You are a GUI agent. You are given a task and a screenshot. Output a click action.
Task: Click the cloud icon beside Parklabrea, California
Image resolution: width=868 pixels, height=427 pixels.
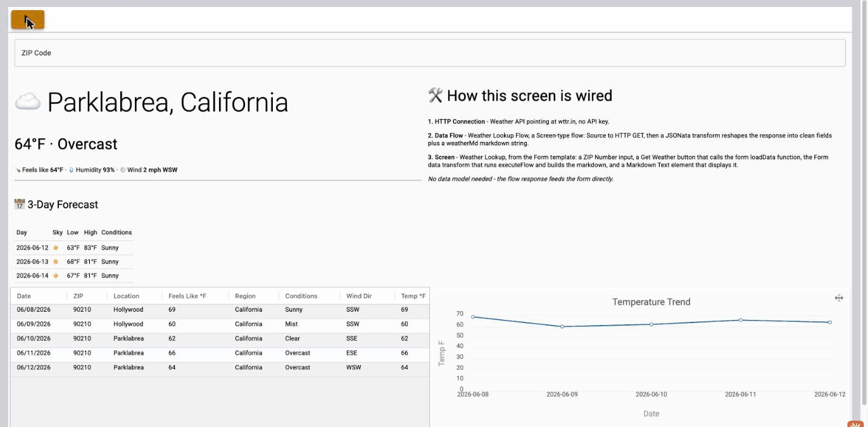click(28, 101)
